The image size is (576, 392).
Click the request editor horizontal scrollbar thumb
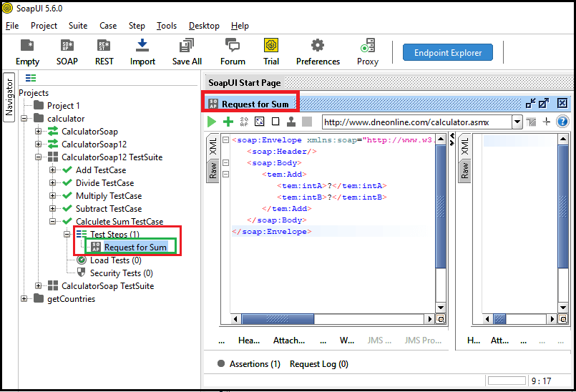278,319
